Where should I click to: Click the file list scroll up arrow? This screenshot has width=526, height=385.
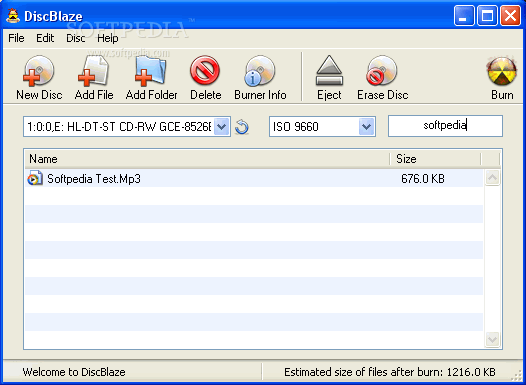pyautogui.click(x=492, y=178)
